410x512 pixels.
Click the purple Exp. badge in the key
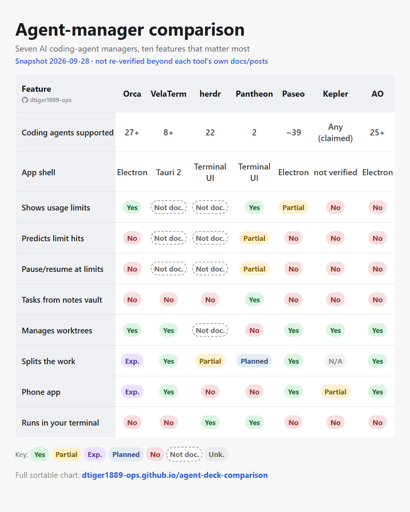click(x=95, y=454)
